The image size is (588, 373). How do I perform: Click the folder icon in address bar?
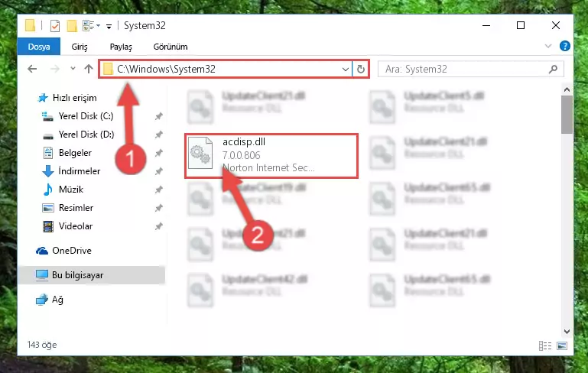click(108, 69)
